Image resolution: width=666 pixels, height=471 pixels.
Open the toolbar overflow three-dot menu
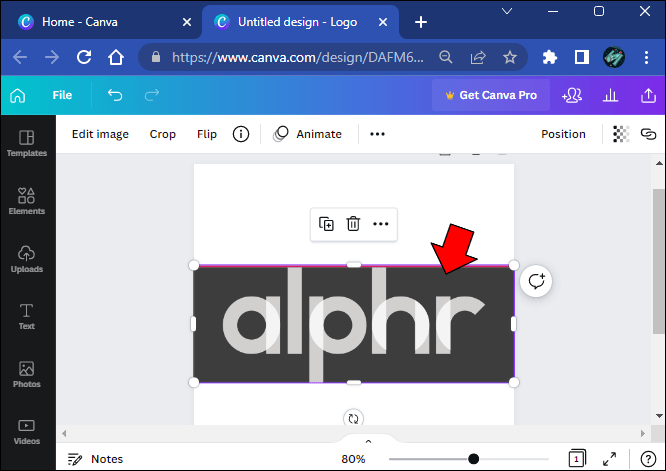pos(377,134)
